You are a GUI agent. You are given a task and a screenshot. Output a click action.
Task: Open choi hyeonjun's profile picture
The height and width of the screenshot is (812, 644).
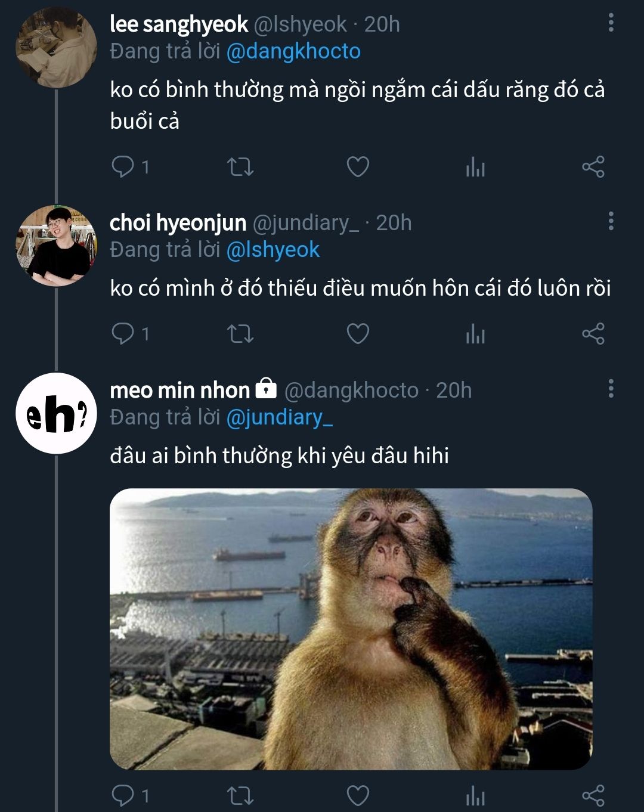tap(56, 246)
